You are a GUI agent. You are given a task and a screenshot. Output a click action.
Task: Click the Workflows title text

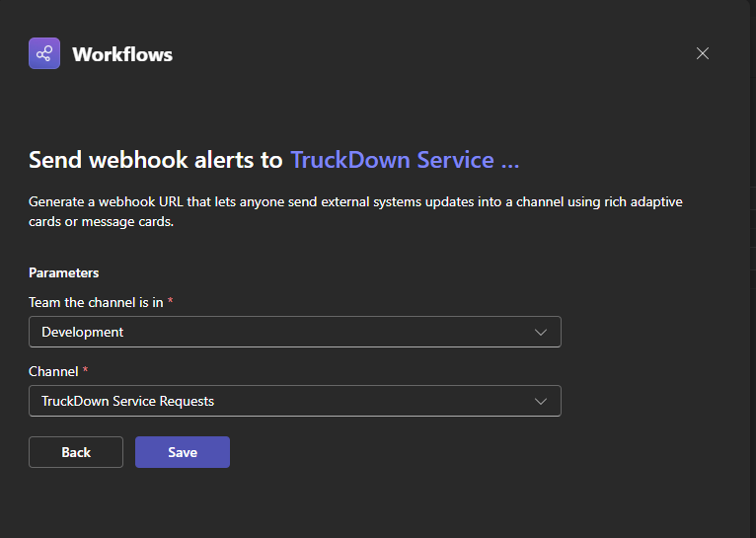coord(122,54)
